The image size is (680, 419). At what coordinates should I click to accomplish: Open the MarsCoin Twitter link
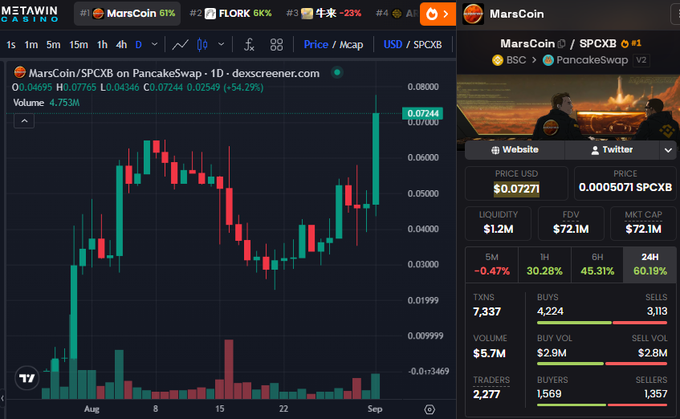(x=612, y=150)
